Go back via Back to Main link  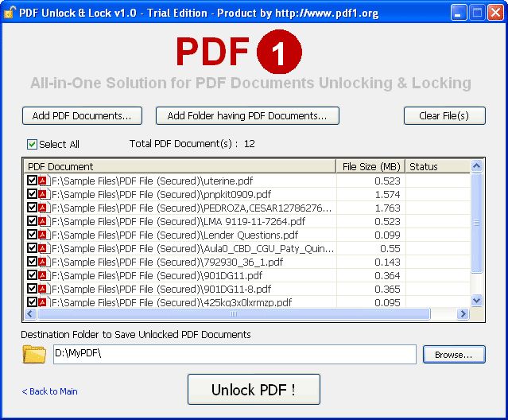point(50,391)
